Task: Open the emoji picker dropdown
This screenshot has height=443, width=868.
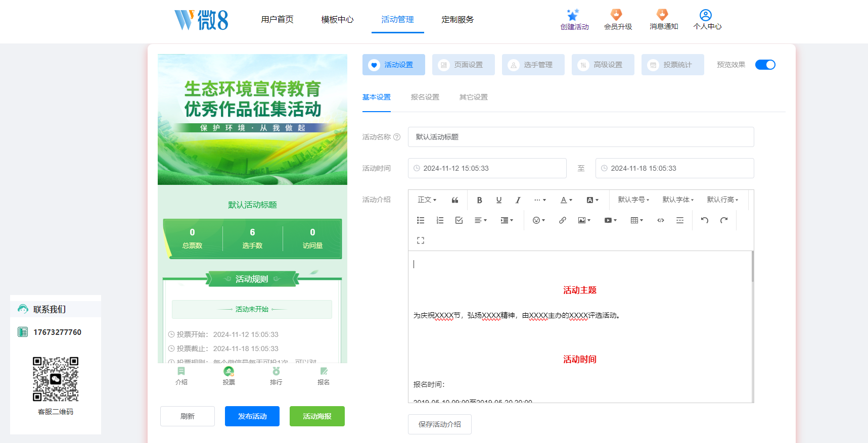Action: coord(539,220)
